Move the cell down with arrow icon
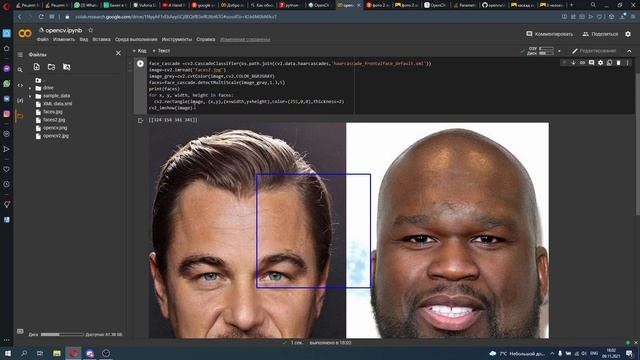640x360 pixels. 573,63
